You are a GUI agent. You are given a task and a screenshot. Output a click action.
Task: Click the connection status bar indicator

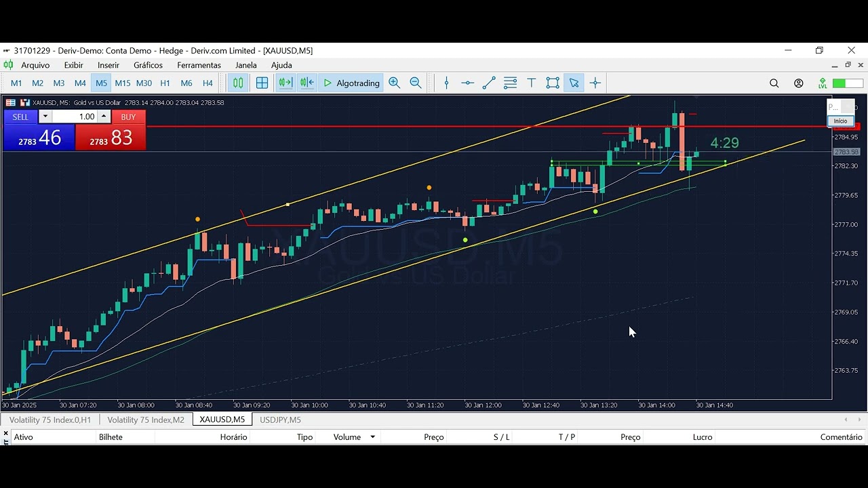(x=848, y=83)
